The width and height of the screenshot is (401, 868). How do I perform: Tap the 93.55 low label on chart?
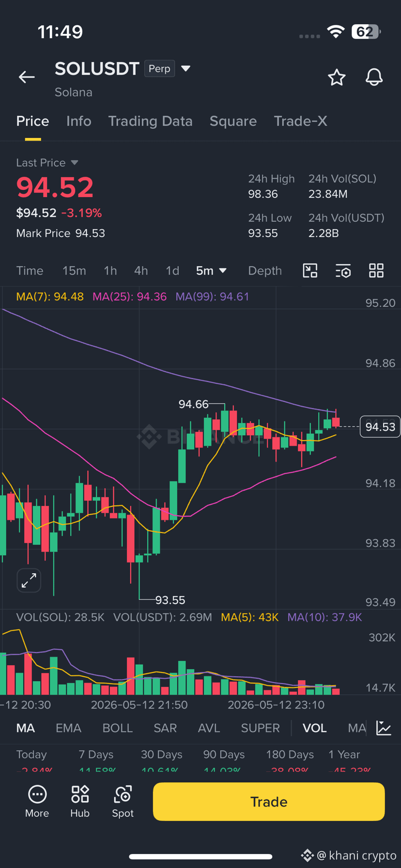(170, 600)
